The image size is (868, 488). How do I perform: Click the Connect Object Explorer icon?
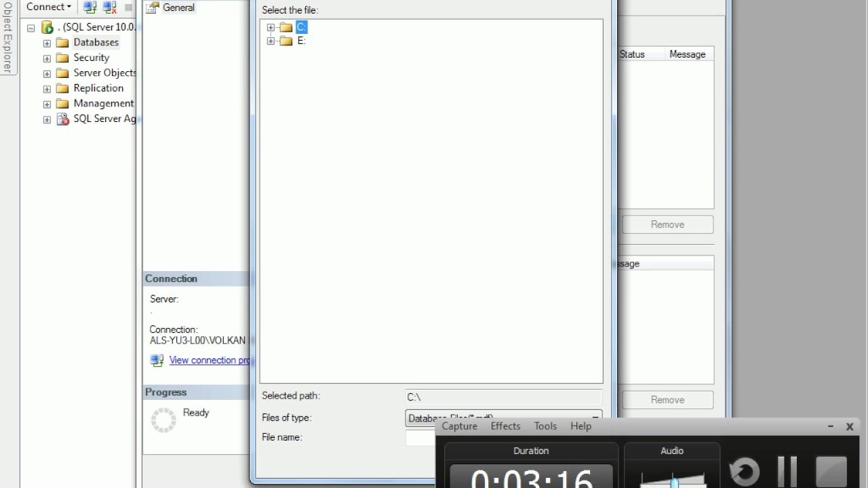[90, 7]
